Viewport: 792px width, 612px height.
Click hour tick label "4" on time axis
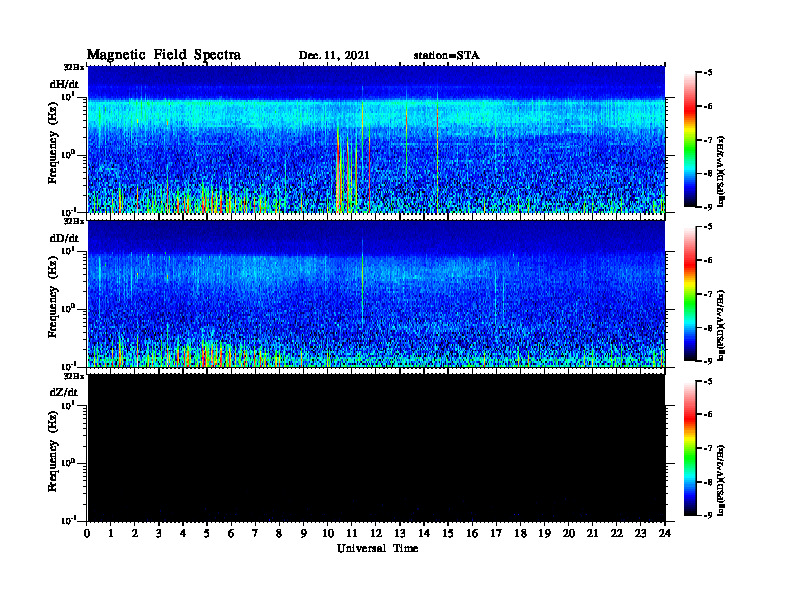[183, 534]
